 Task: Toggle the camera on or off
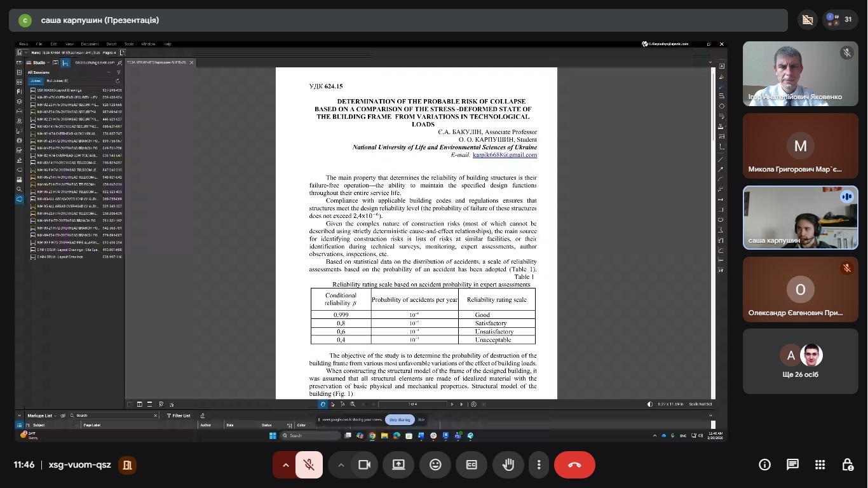click(x=364, y=464)
